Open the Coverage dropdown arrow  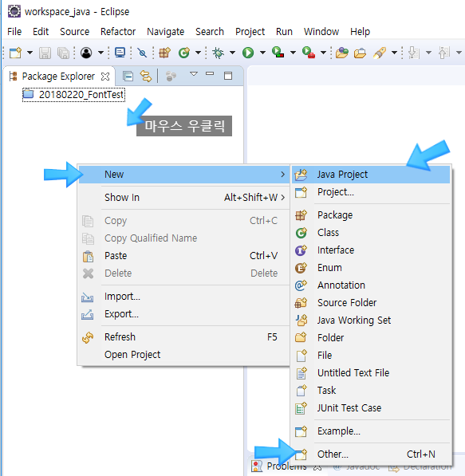pos(293,53)
